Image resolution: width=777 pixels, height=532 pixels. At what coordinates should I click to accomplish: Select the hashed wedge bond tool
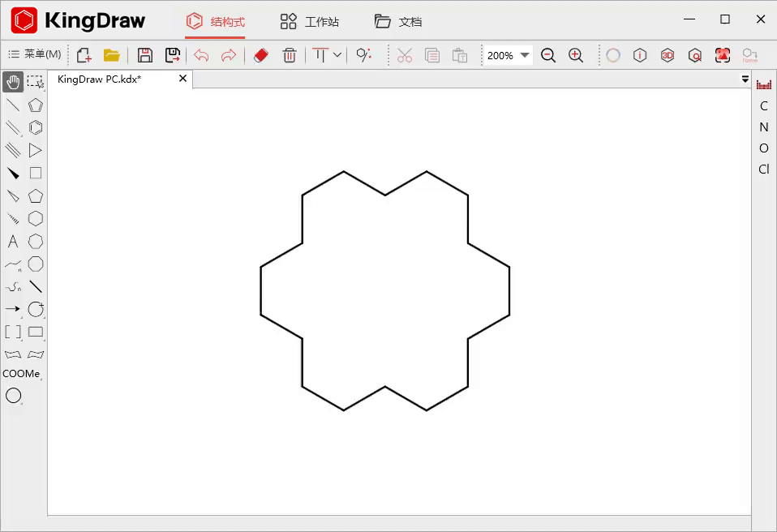tap(13, 218)
